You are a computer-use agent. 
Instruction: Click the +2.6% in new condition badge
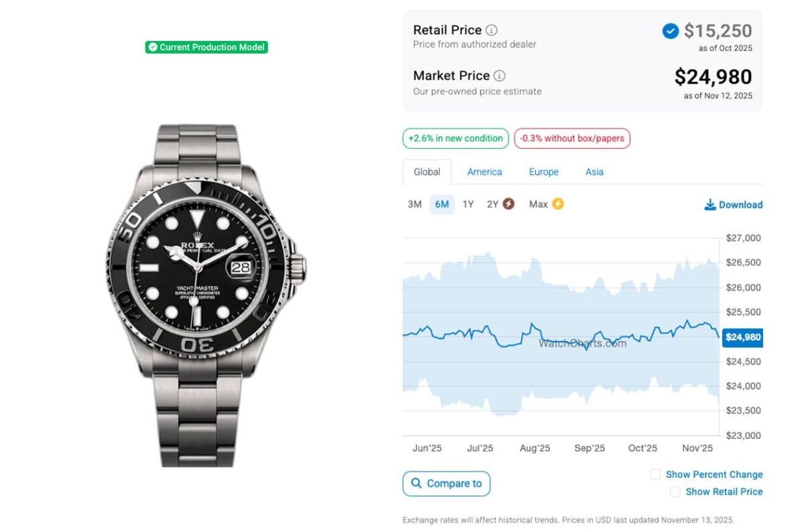[456, 139]
